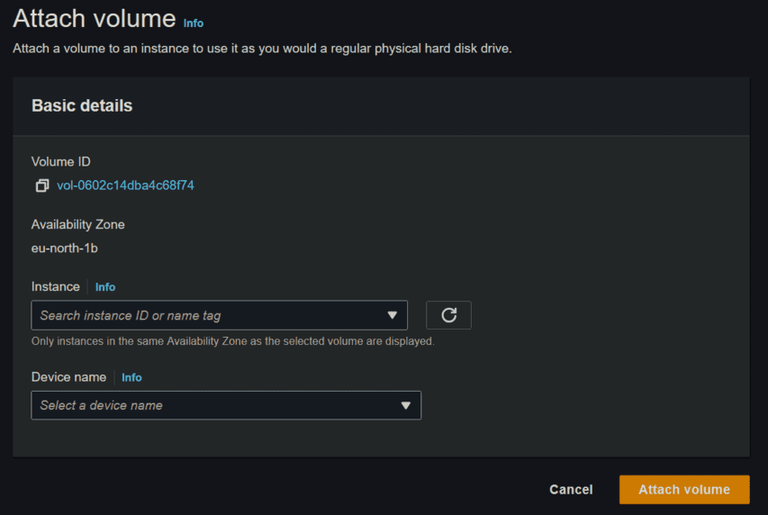
Task: Select the eu-north-1b zone value text
Action: tap(64, 248)
